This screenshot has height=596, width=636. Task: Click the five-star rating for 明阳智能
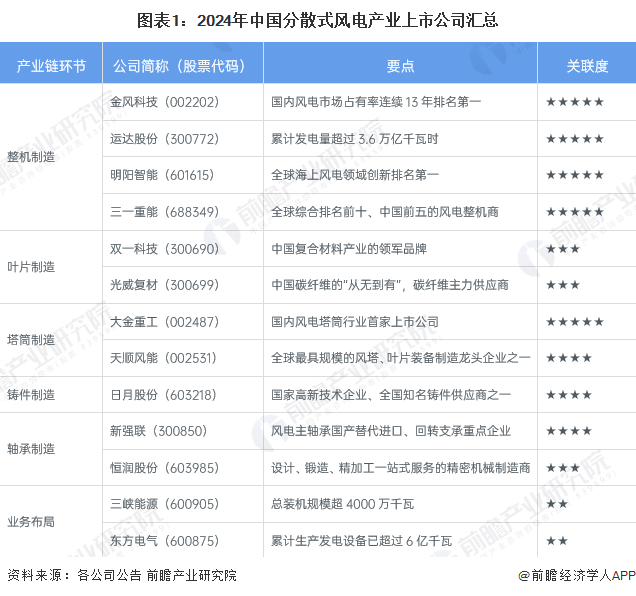[575, 175]
